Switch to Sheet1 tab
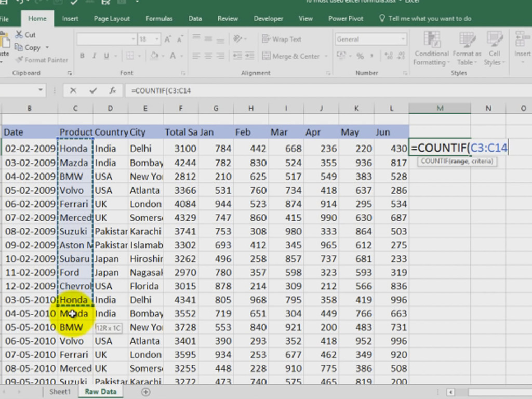The width and height of the screenshot is (532, 399). click(x=60, y=392)
